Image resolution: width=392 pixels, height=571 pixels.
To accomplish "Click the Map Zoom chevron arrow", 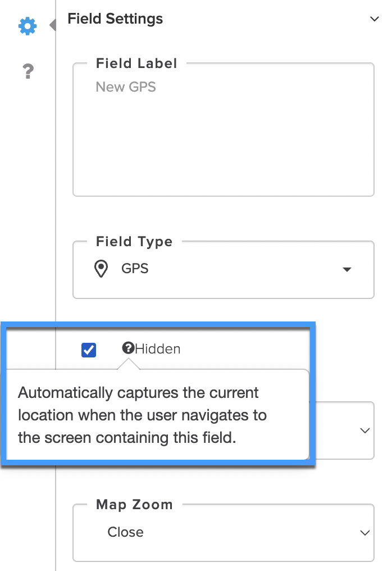I will pyautogui.click(x=364, y=533).
